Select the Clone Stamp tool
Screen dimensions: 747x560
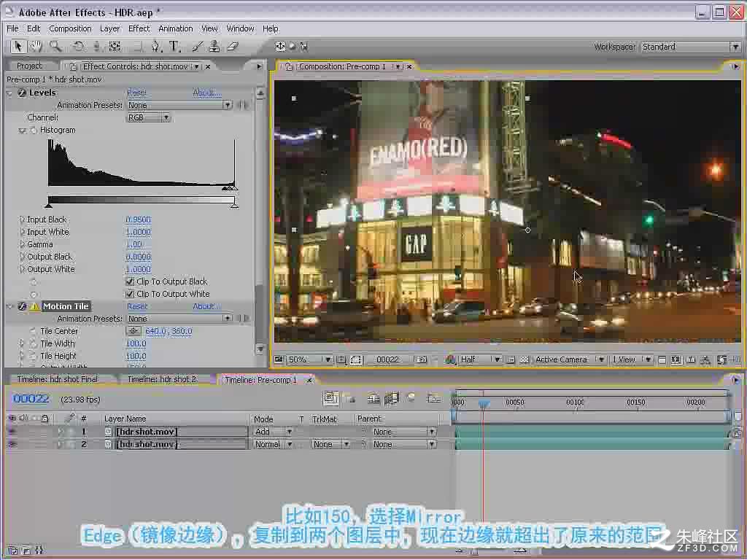tap(214, 46)
